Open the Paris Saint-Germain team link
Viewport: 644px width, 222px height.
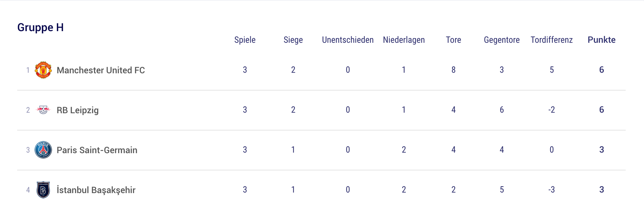click(x=97, y=150)
